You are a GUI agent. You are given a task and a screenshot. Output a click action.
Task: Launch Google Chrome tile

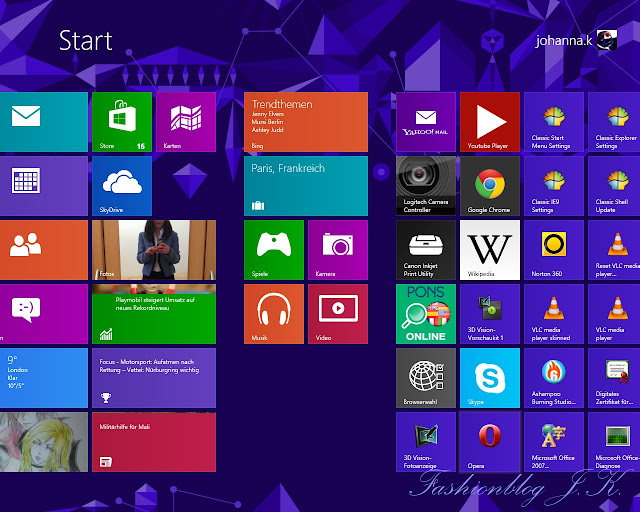point(490,186)
